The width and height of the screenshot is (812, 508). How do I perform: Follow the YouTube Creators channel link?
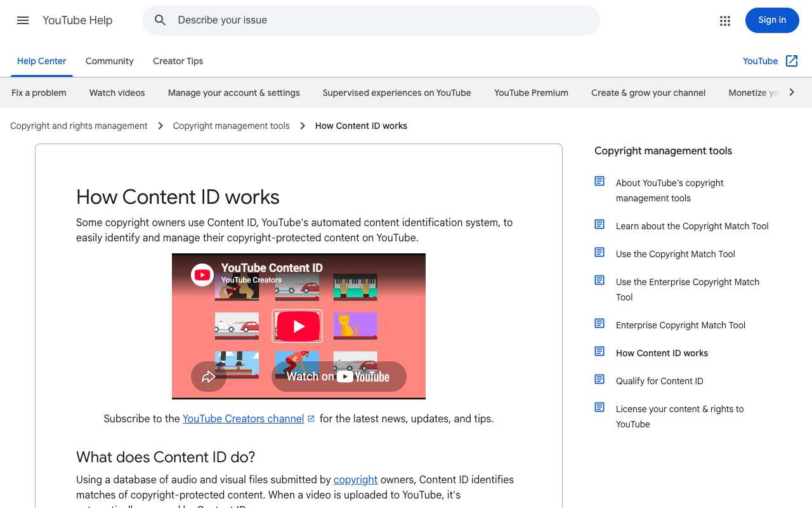click(x=244, y=418)
